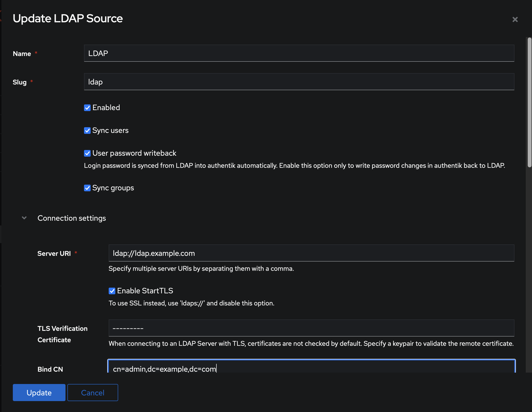Click the Connection settings section title
Viewport: 532px width, 412px height.
(x=72, y=218)
